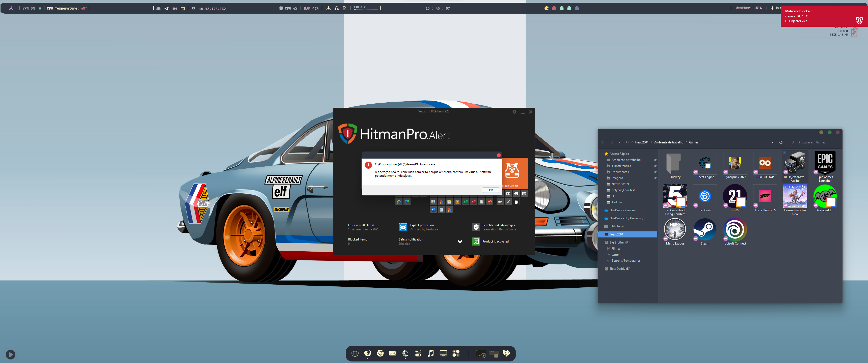Click OK in the virus warning dialog
The height and width of the screenshot is (363, 868).
click(491, 190)
